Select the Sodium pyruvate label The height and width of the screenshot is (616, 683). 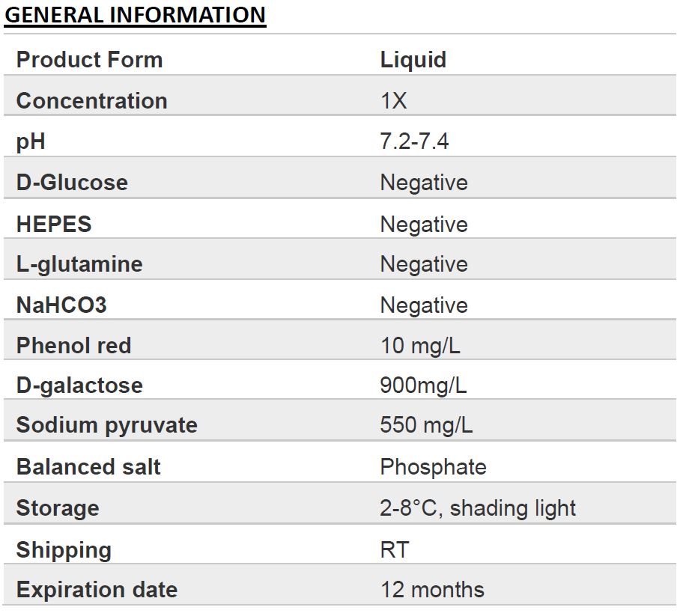[x=106, y=426]
